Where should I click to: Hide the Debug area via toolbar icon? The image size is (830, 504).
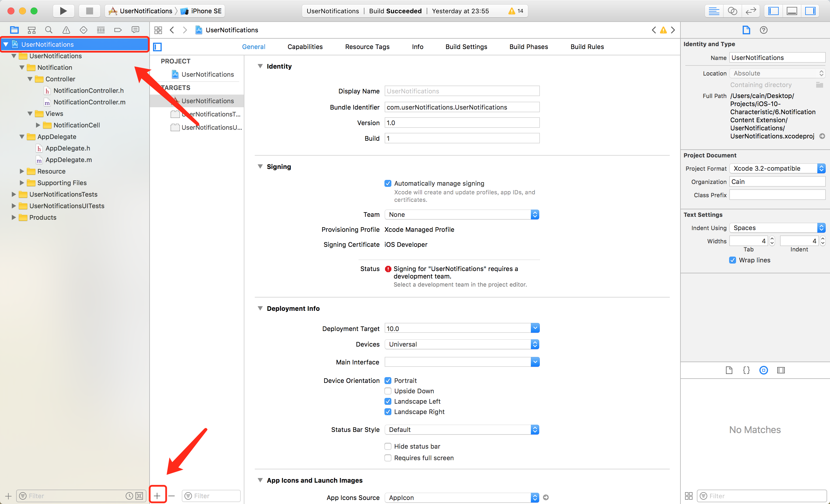(x=792, y=11)
